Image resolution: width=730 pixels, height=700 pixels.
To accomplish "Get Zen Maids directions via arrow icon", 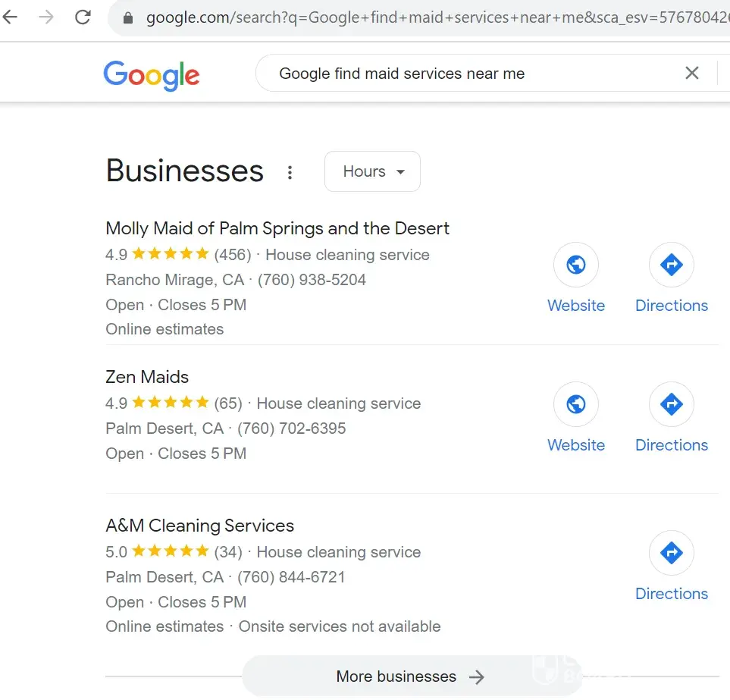I will pos(672,404).
